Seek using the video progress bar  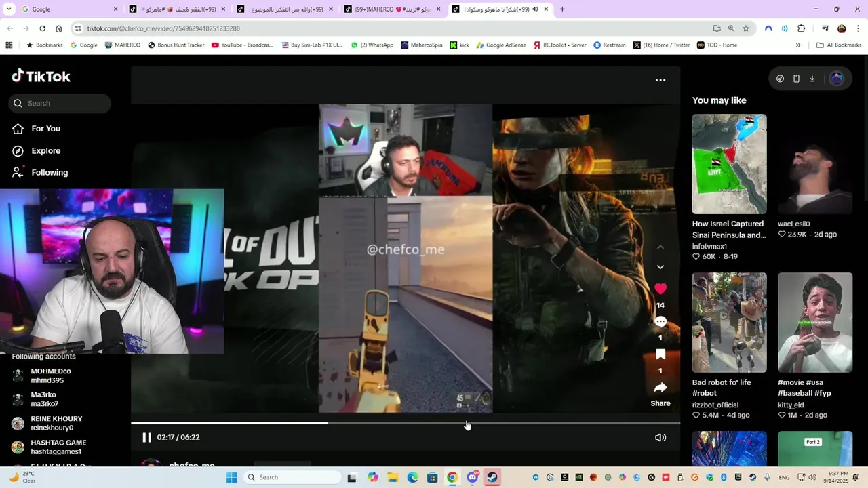(x=406, y=423)
